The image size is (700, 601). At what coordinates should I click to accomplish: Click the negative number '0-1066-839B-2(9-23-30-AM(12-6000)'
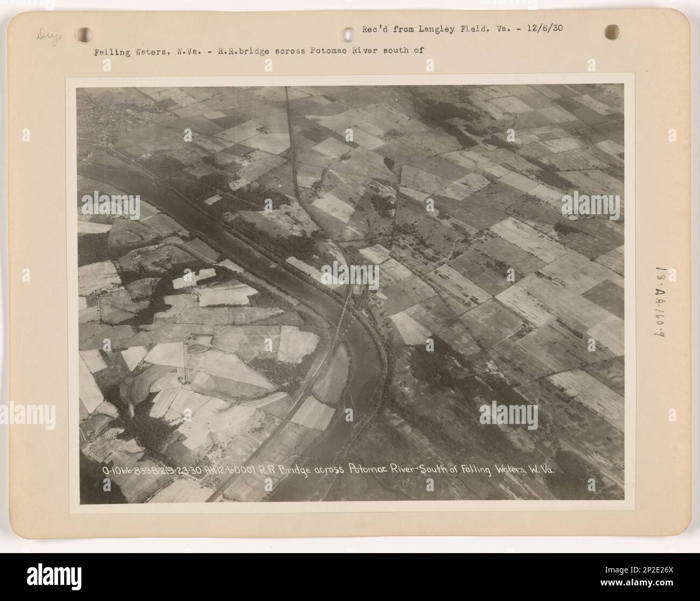click(x=180, y=470)
